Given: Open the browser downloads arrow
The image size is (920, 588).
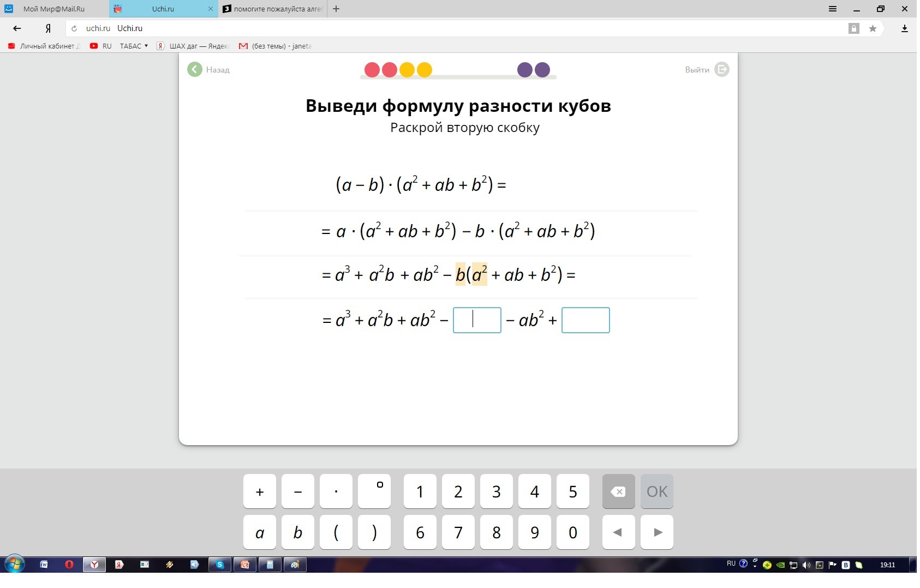Looking at the screenshot, I should [904, 28].
